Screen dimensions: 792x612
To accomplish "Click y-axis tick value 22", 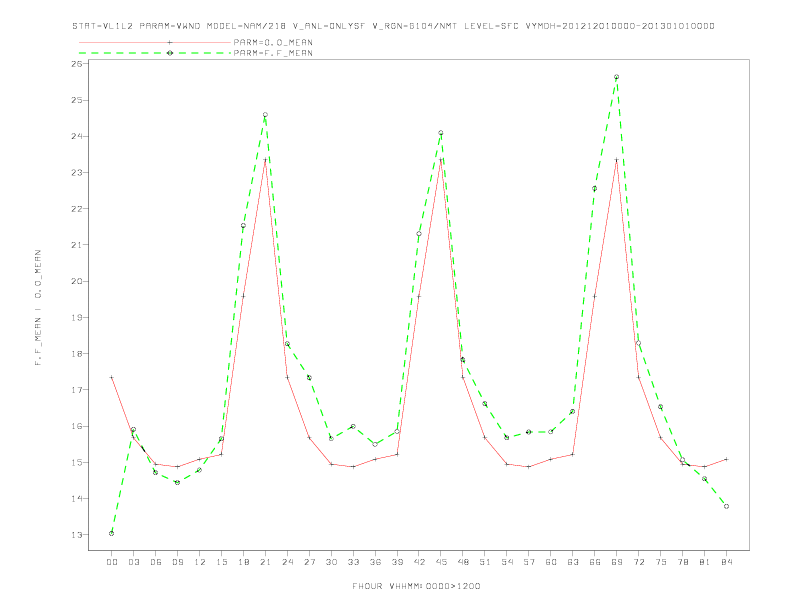I will pos(76,209).
